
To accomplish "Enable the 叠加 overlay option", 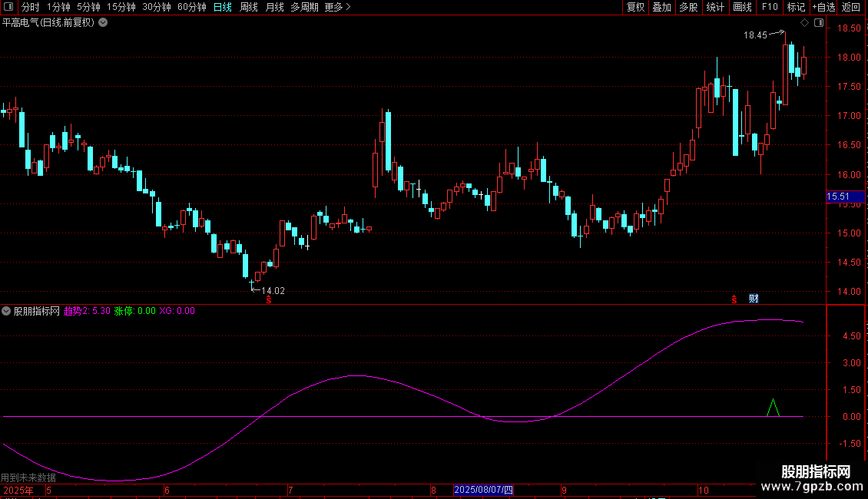I will [661, 7].
